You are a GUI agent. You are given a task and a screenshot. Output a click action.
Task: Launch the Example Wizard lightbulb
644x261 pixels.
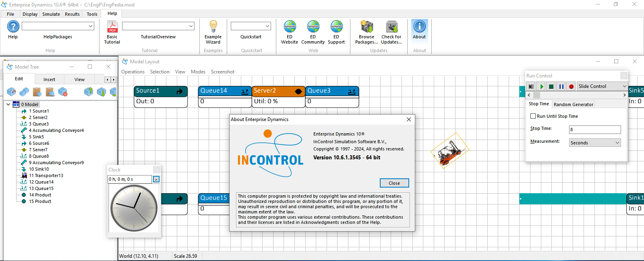(213, 27)
